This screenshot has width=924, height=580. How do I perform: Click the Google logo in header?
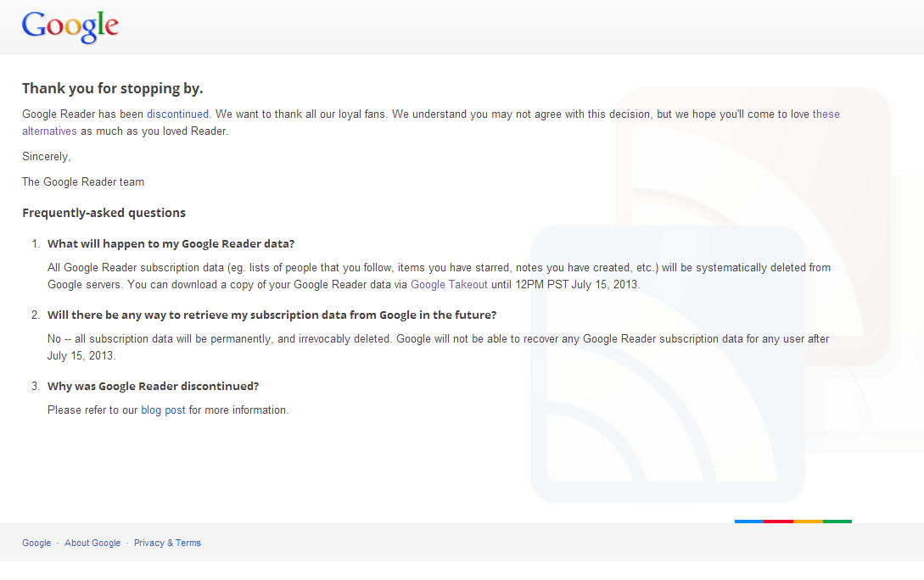[x=70, y=27]
